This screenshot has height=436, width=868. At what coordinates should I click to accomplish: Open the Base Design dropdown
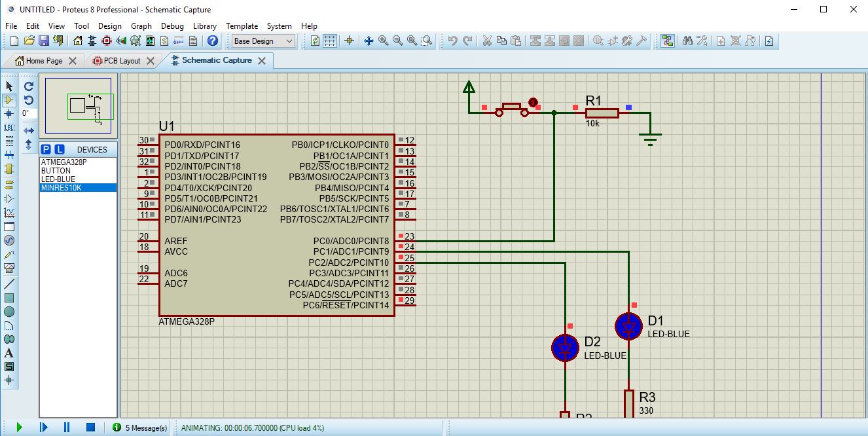(x=263, y=41)
